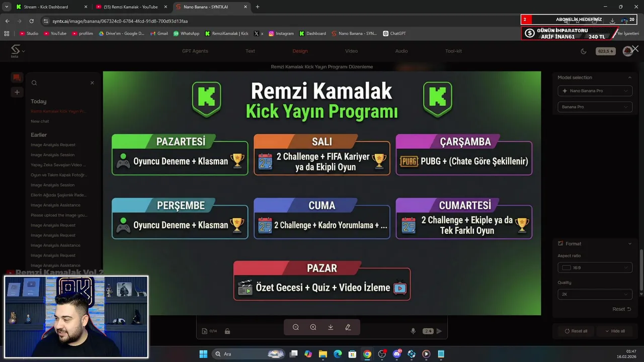Open 'Oyun ve Takım Kapak Fotoğr...' chat
644x362 pixels.
[59, 175]
